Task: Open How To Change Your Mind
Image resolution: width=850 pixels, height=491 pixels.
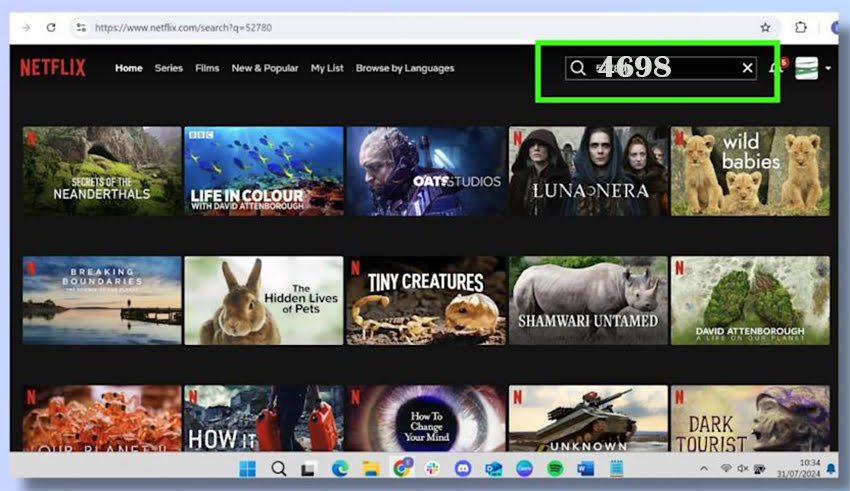Action: (426, 418)
